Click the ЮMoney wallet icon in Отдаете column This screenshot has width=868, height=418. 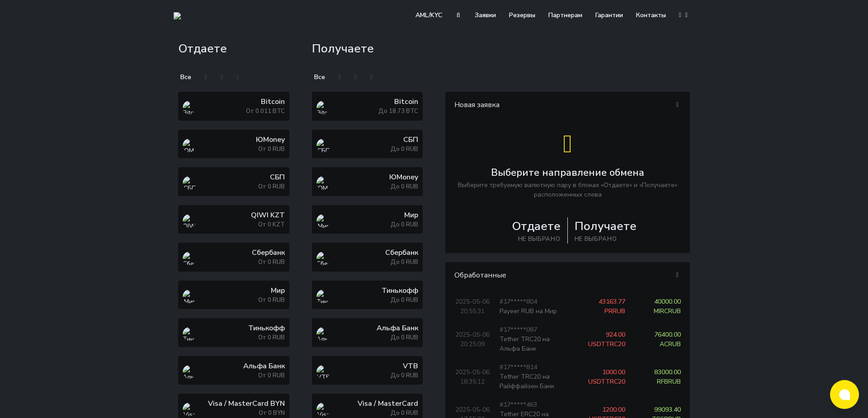[188, 144]
